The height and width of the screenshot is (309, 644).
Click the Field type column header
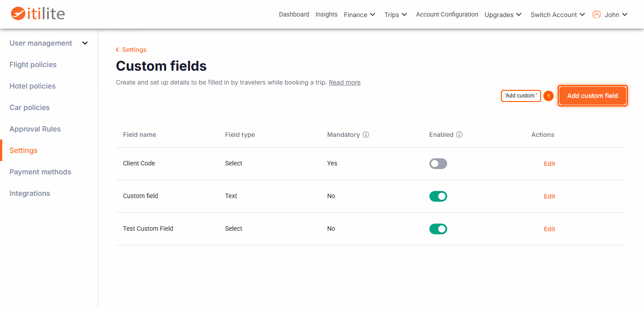240,135
